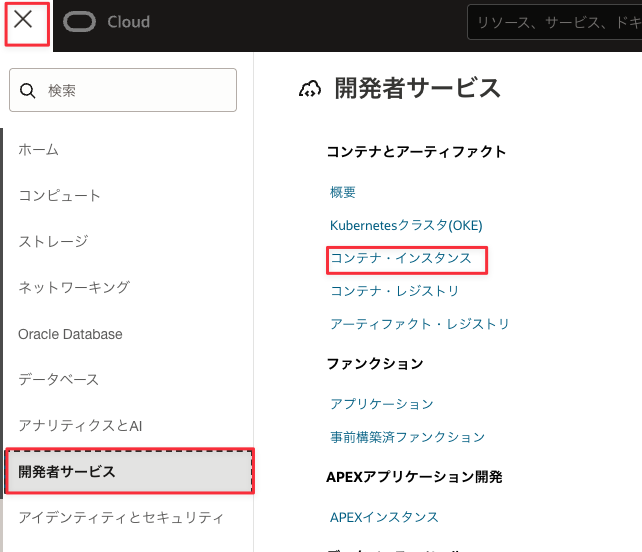
Task: Click the magnifier icon in menu search
Action: (x=28, y=90)
